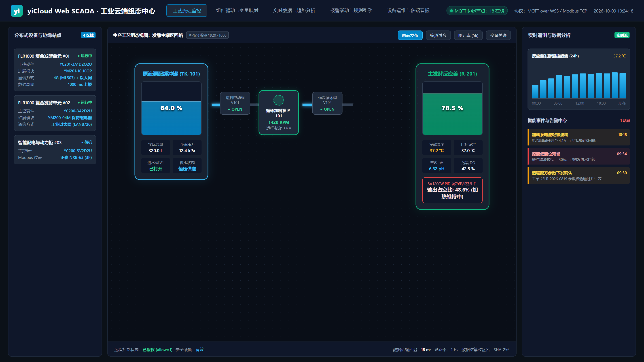The width and height of the screenshot is (644, 362).
Task: Select the FLR1000 复合发酵单元 #01 card
Action: pos(55,70)
